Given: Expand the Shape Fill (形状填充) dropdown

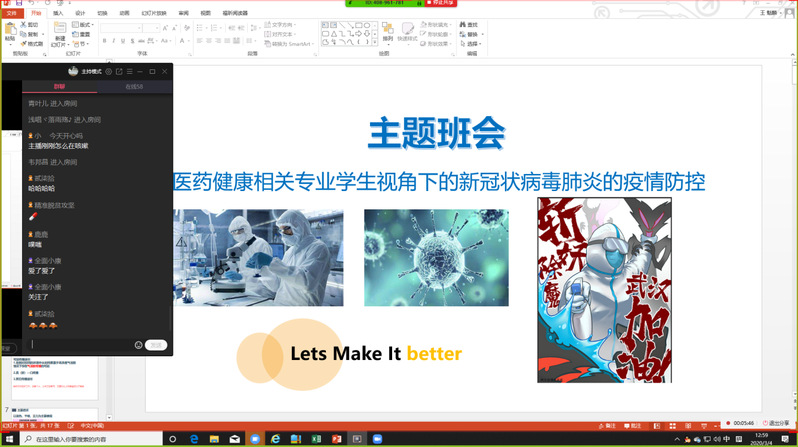Looking at the screenshot, I should (436, 24).
